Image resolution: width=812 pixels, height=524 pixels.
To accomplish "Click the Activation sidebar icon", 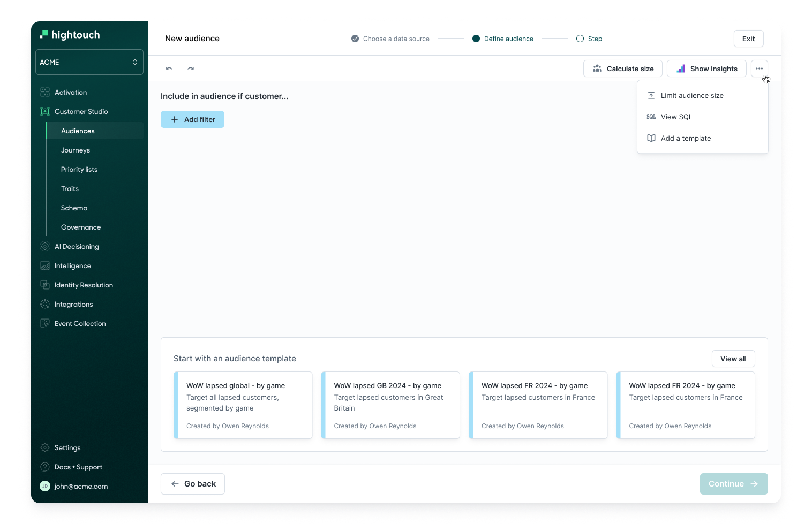I will (45, 92).
